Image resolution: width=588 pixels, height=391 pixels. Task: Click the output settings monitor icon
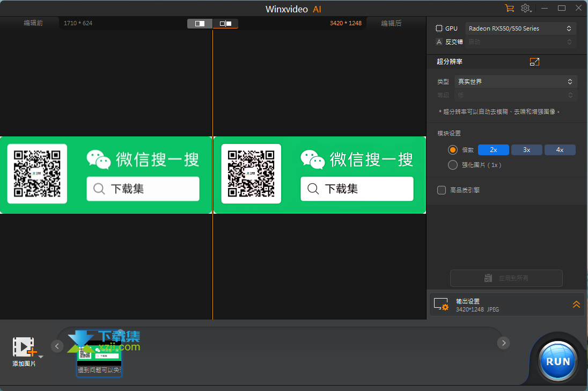point(441,305)
